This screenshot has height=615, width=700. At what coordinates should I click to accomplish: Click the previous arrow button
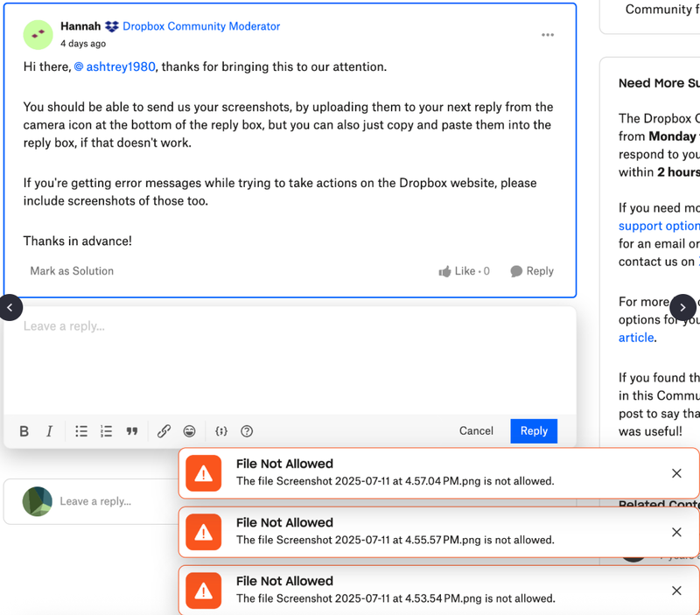(10, 308)
